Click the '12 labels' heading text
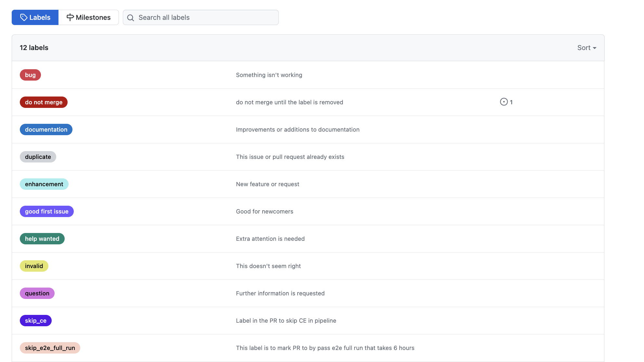The image size is (644, 362). point(34,48)
